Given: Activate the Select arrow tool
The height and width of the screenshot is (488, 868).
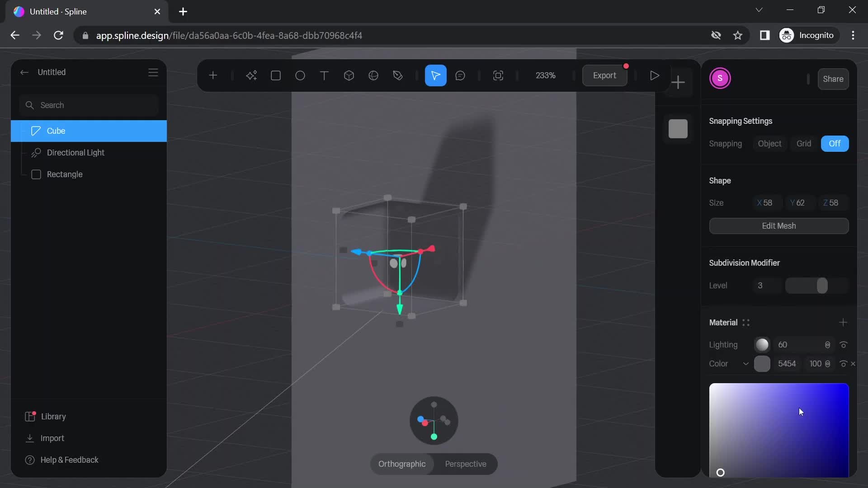Looking at the screenshot, I should point(436,75).
